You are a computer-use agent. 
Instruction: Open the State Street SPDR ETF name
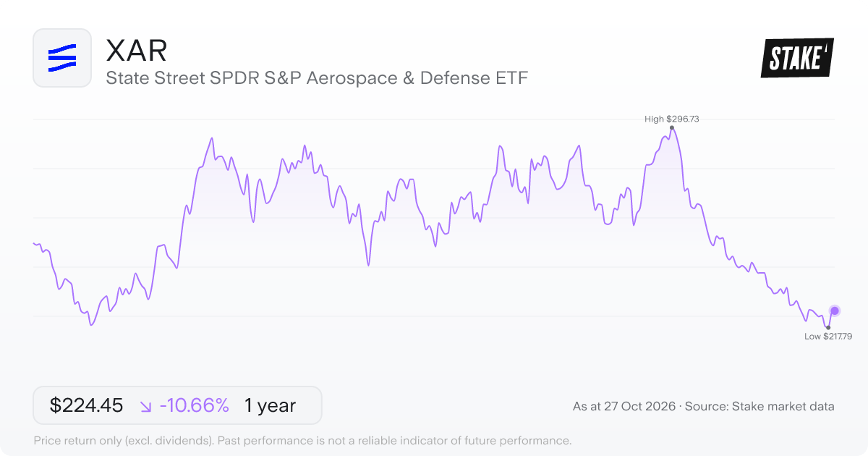(317, 77)
